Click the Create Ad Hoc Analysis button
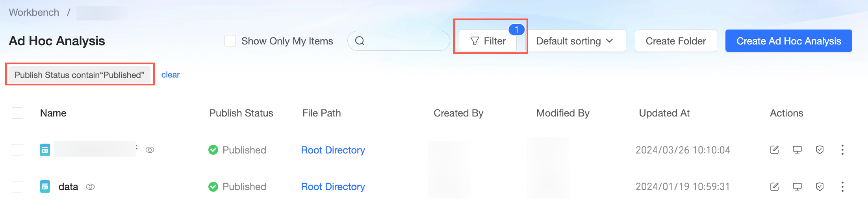The width and height of the screenshot is (868, 207). pos(788,41)
